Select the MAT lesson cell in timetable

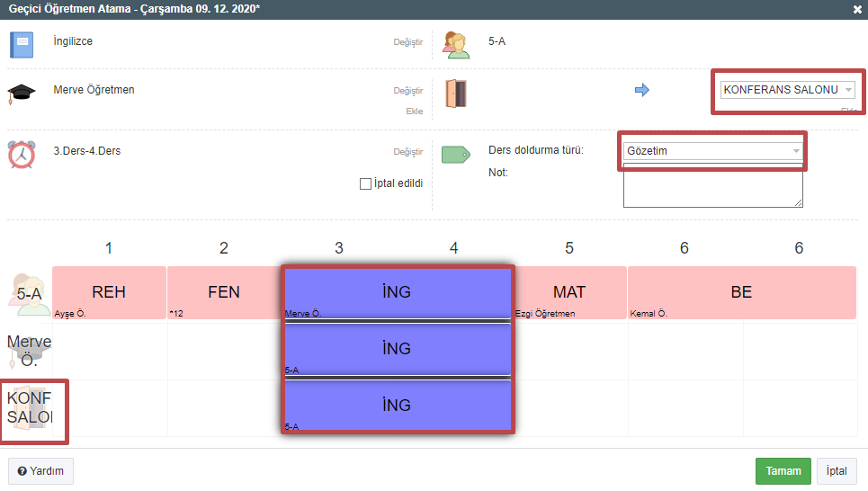coord(569,292)
